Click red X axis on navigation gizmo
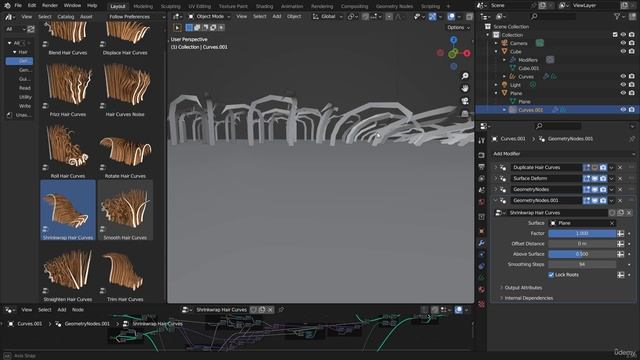The width and height of the screenshot is (640, 360). tap(467, 53)
